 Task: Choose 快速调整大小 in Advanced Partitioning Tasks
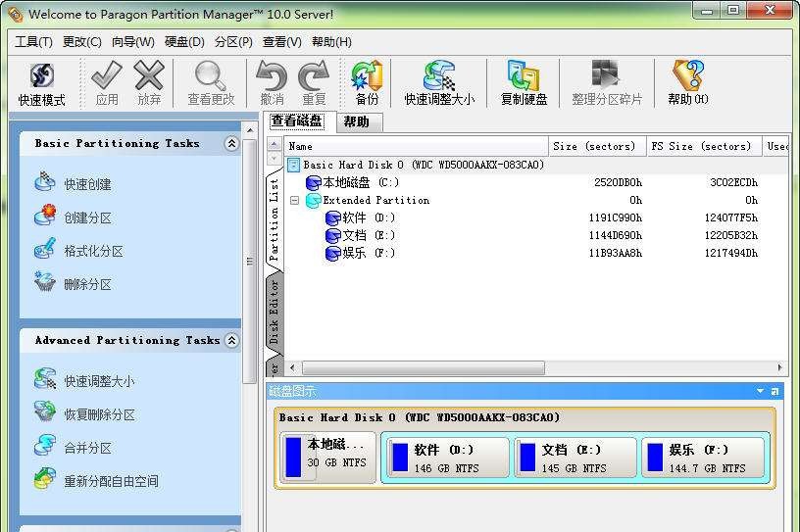pos(84,380)
